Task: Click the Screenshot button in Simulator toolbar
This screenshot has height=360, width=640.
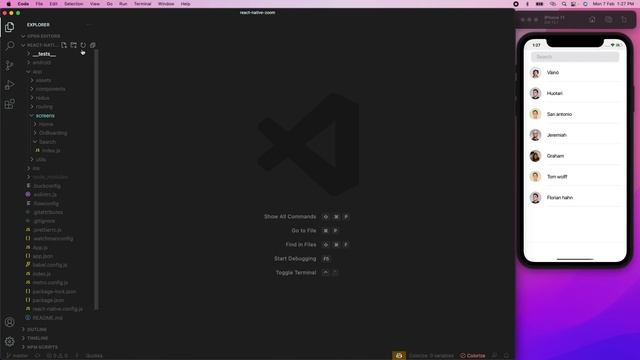Action: (x=608, y=19)
